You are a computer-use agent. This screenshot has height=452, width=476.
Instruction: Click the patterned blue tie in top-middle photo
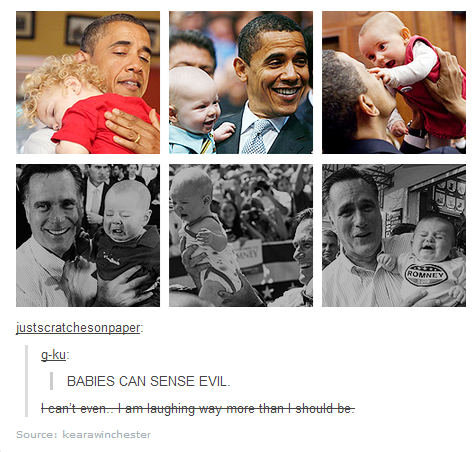256,136
